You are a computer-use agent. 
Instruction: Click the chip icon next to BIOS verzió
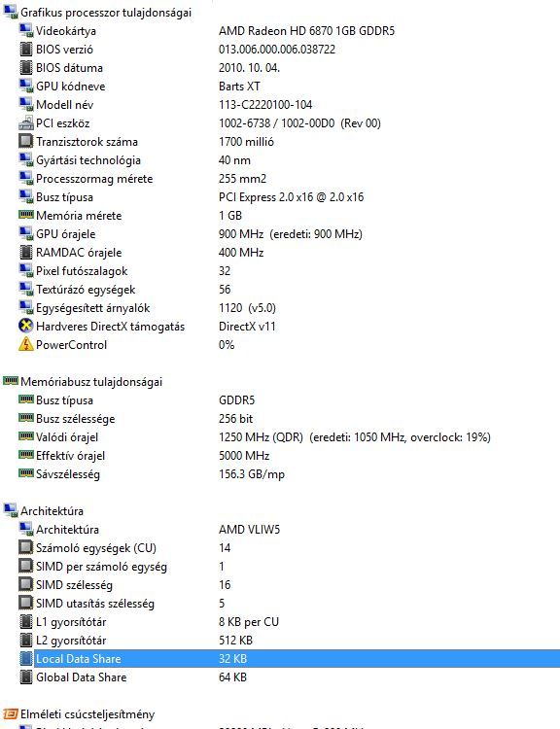26,49
